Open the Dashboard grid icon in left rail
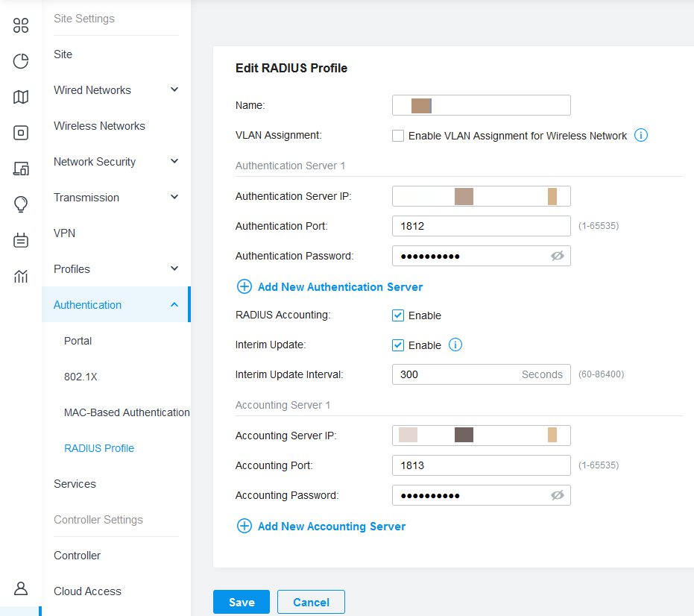 pos(21,25)
